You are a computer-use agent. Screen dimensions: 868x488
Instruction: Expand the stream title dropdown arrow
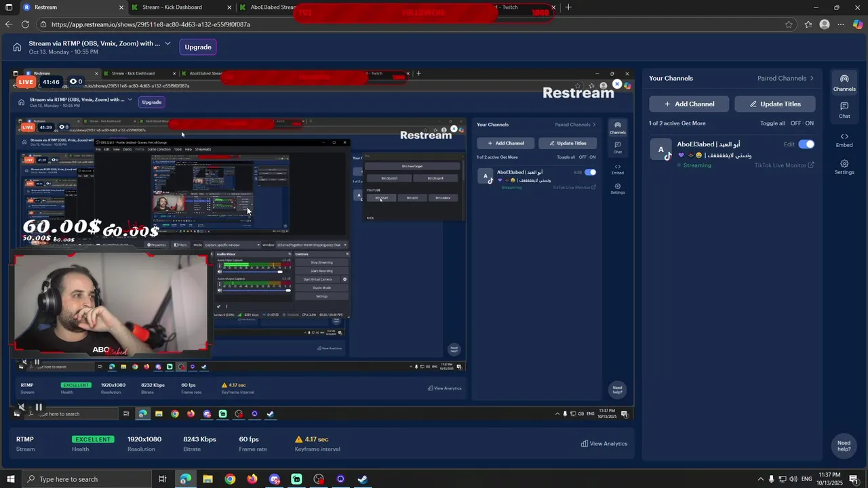coord(167,43)
